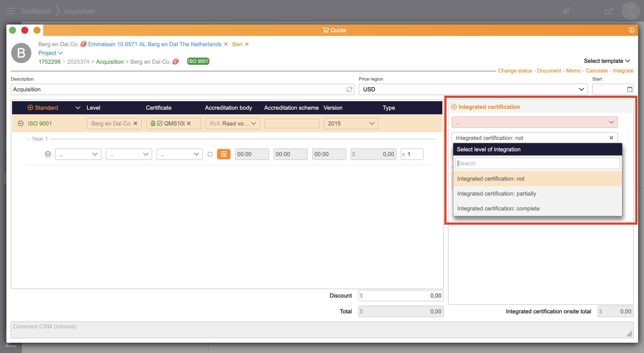Screen dimensions: 644x353
Task: Open the Start date calendar icon
Action: [629, 89]
